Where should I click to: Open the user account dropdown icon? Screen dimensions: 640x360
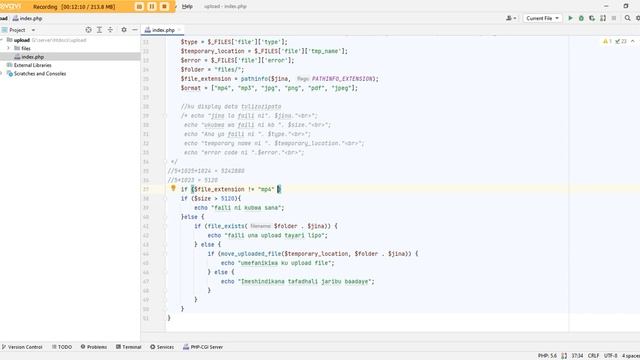click(x=511, y=18)
